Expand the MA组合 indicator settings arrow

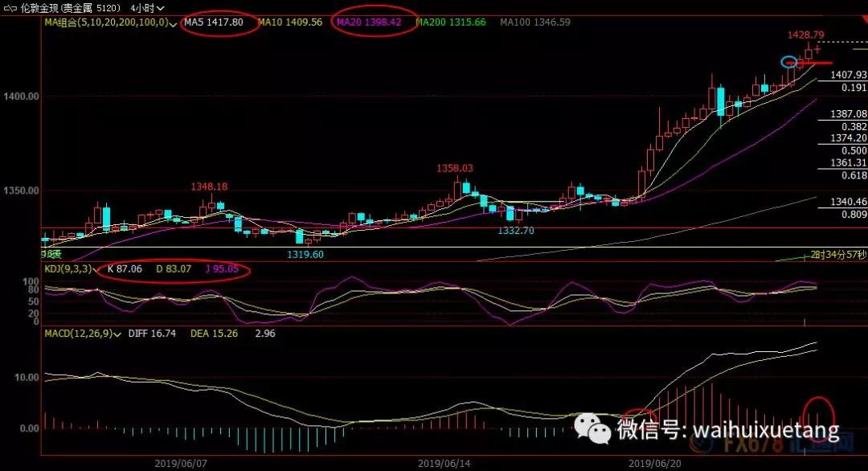(x=174, y=23)
